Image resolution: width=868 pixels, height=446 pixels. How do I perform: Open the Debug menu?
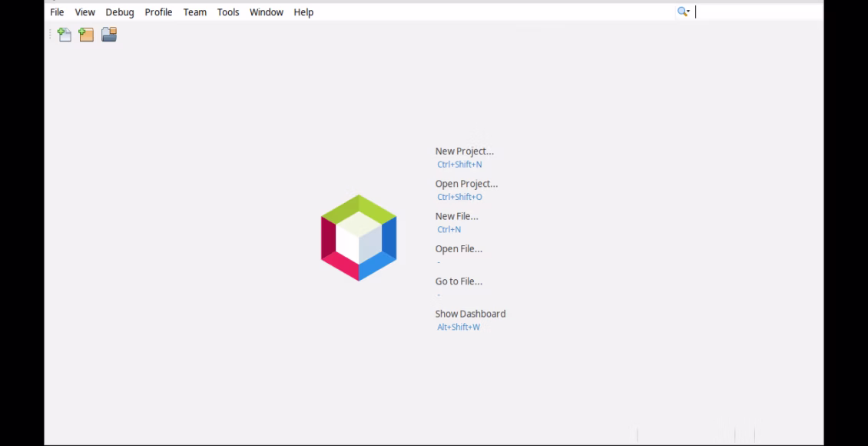coord(119,12)
